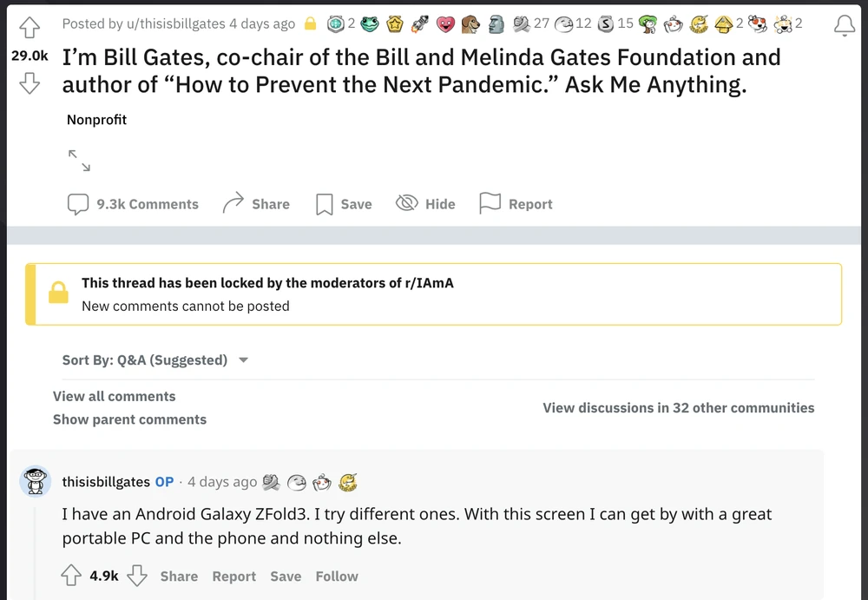Click thisisbillgates comment avatar

36,481
